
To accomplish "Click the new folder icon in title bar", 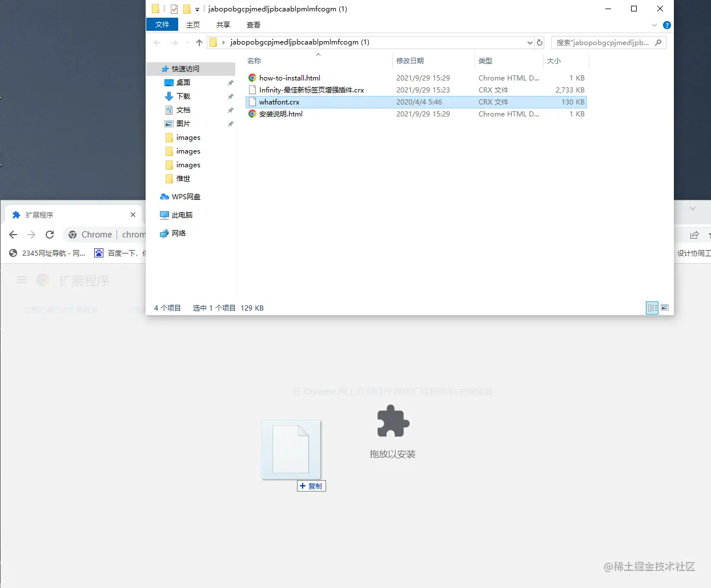I will pyautogui.click(x=187, y=9).
